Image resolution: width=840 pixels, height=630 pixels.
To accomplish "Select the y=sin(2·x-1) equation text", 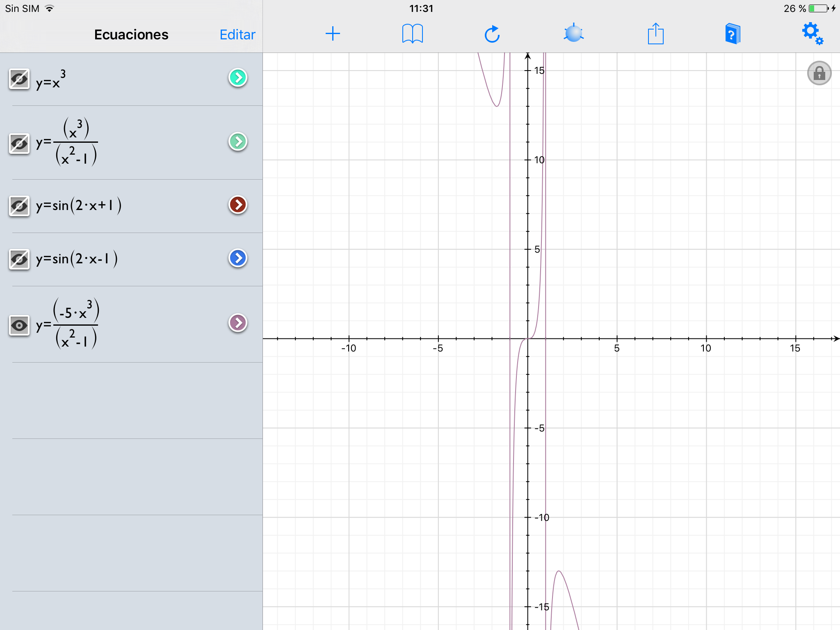I will 77,259.
